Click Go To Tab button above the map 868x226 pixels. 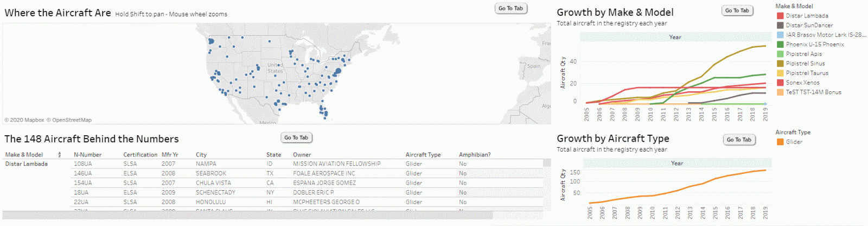point(510,8)
